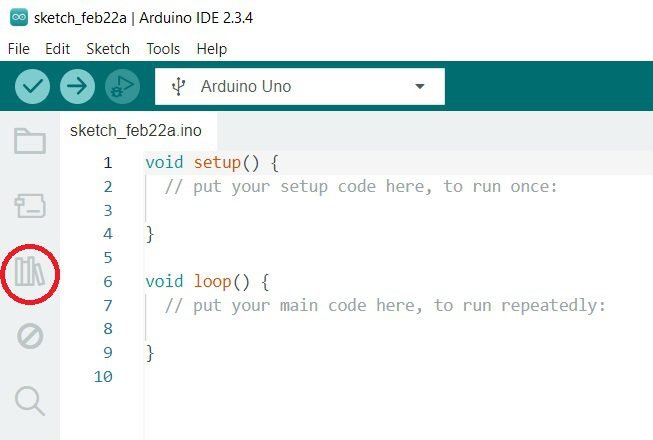Click line number 6 in the gutter

coord(108,282)
